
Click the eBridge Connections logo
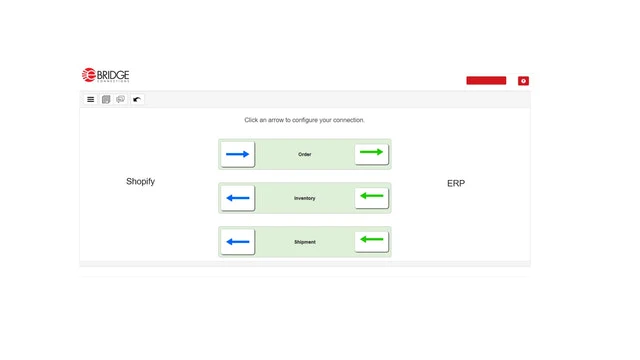pyautogui.click(x=105, y=75)
